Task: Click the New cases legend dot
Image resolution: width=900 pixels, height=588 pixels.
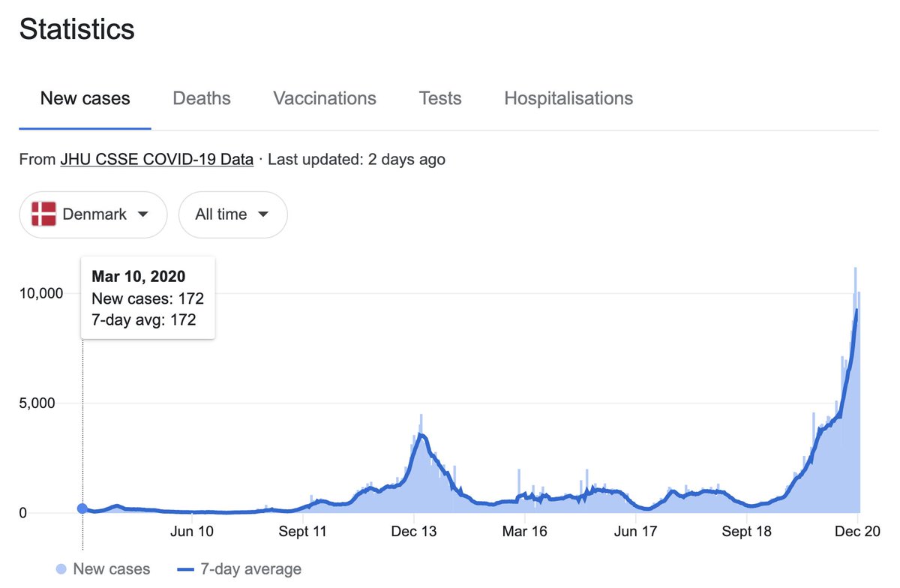Action: point(61,570)
